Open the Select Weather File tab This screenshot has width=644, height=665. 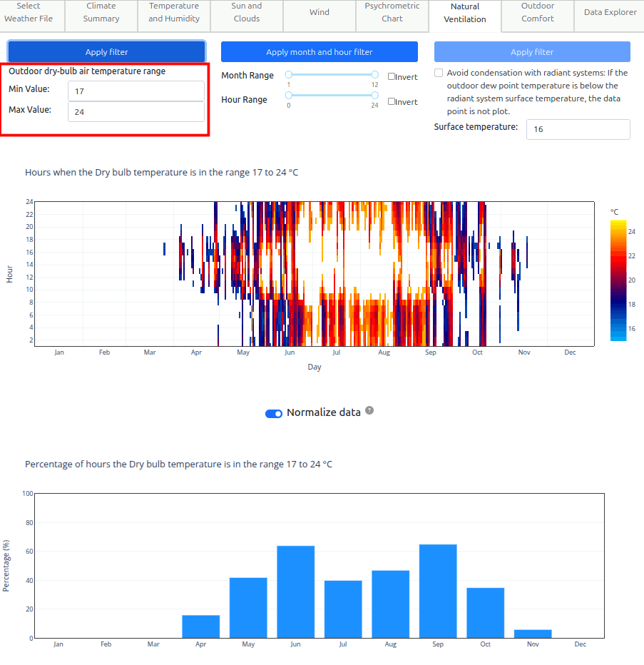pos(29,13)
